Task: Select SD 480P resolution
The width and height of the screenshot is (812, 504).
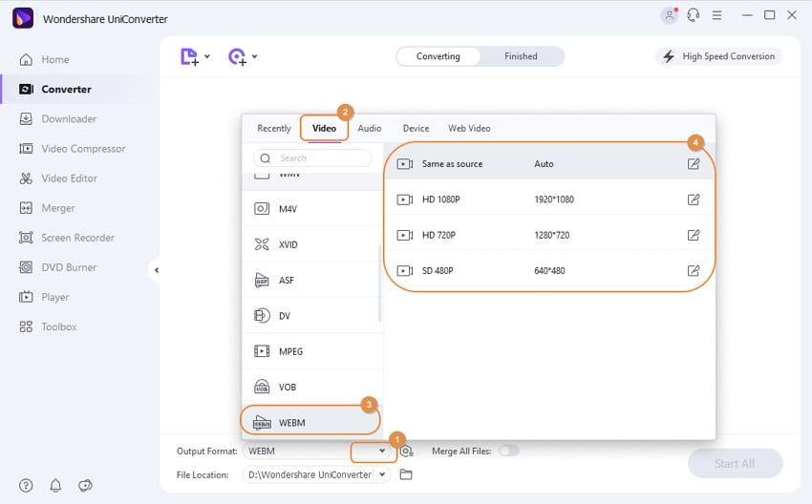Action: [x=549, y=271]
